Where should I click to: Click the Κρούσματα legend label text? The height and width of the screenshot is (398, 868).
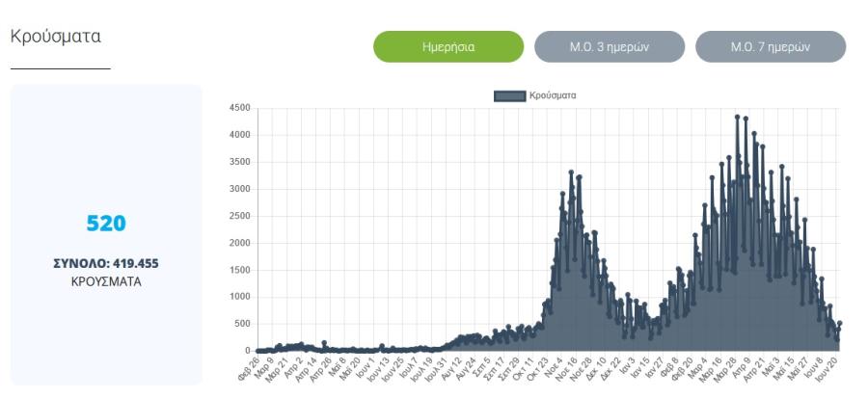(x=553, y=95)
